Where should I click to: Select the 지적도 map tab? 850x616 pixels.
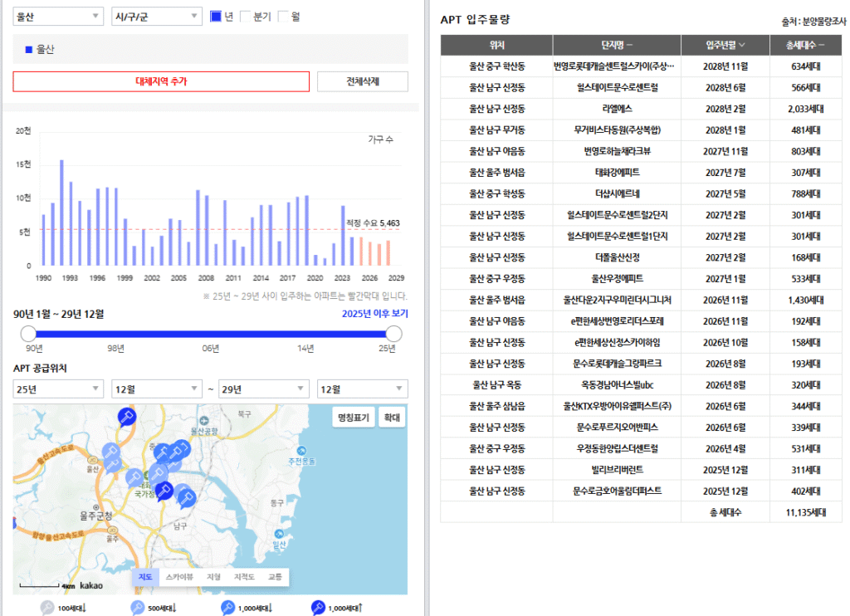244,576
